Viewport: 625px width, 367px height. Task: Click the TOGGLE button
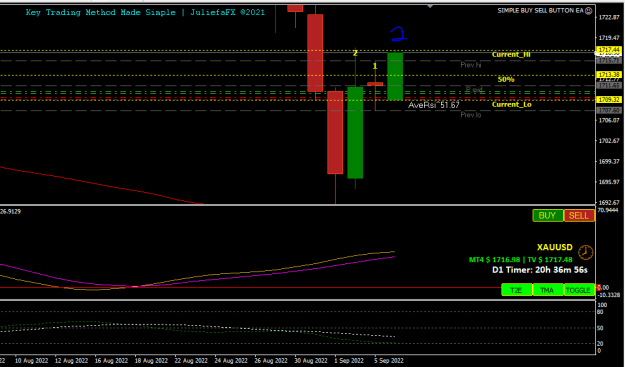[x=579, y=290]
